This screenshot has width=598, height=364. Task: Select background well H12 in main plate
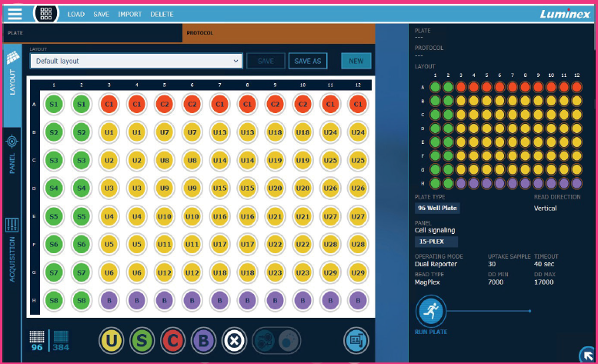point(358,300)
